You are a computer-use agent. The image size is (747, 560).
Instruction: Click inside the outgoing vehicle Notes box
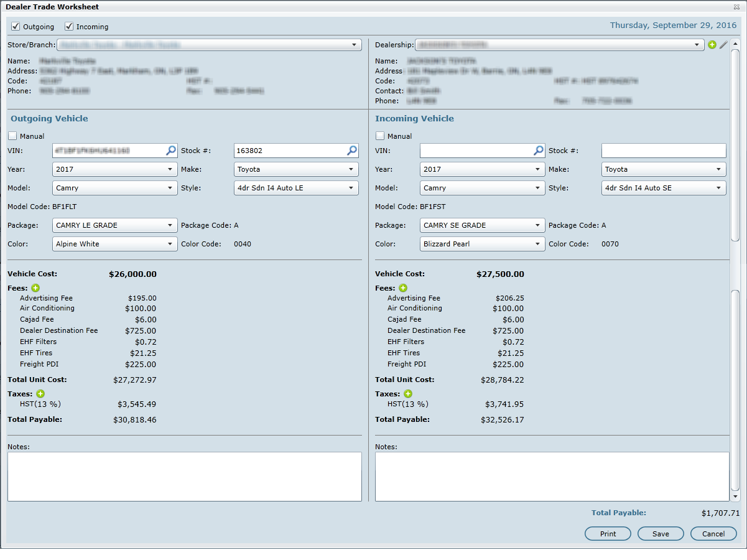coord(184,476)
